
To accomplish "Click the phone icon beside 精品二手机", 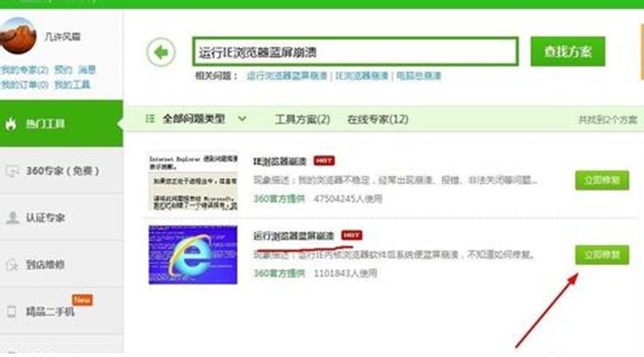I will pos(13,310).
